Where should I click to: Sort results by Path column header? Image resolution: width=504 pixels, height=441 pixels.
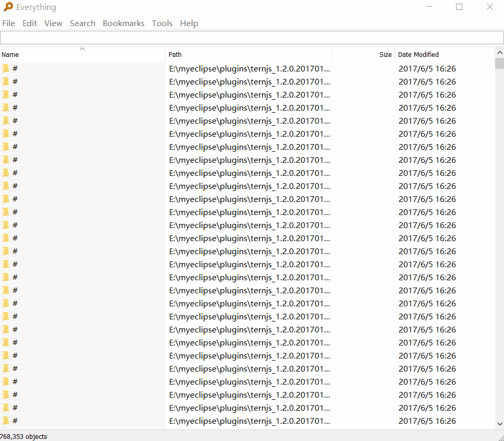248,55
